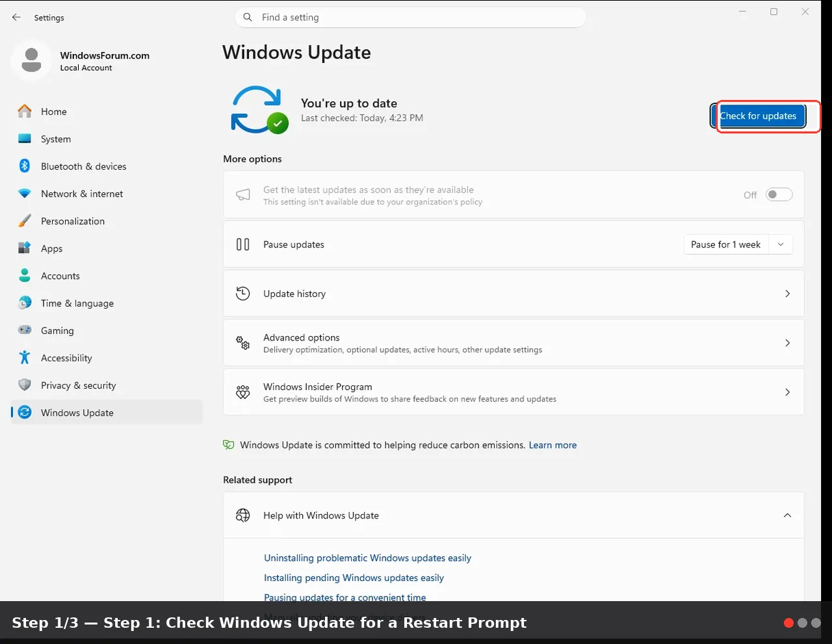This screenshot has height=644, width=832.
Task: Click the Help with Windows Update globe icon
Action: pos(243,515)
